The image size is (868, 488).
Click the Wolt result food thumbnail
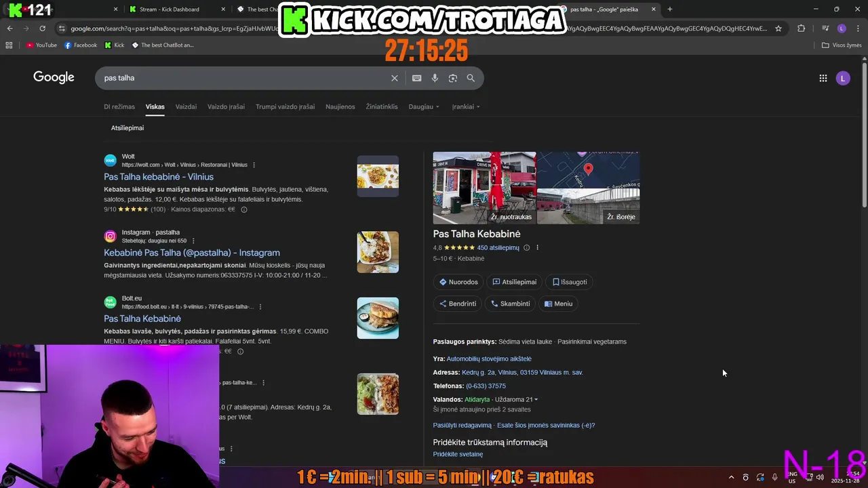[378, 176]
